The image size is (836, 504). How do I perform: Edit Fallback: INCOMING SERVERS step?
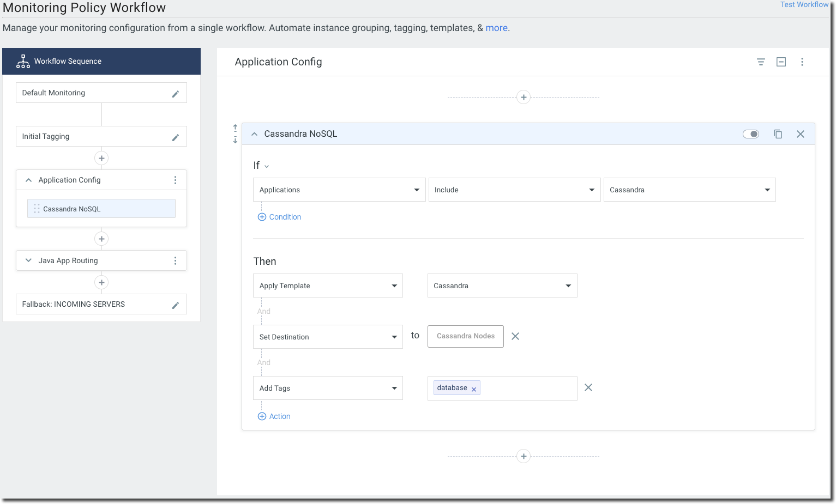pyautogui.click(x=176, y=305)
